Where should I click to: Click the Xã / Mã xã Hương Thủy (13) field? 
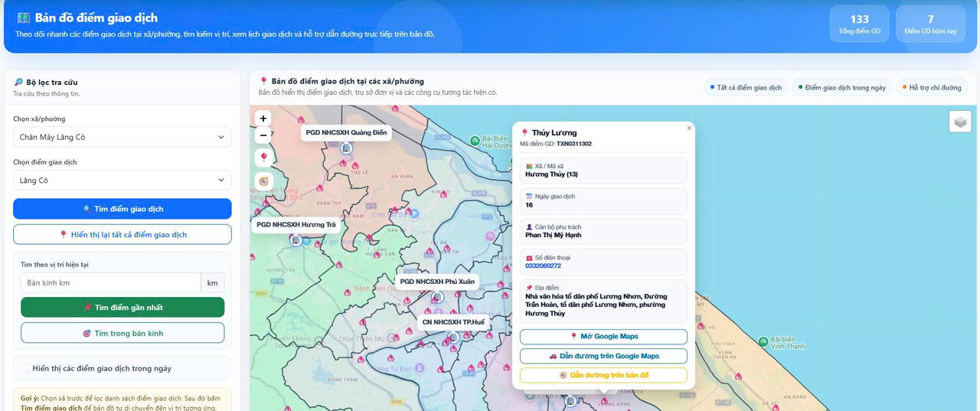click(603, 171)
